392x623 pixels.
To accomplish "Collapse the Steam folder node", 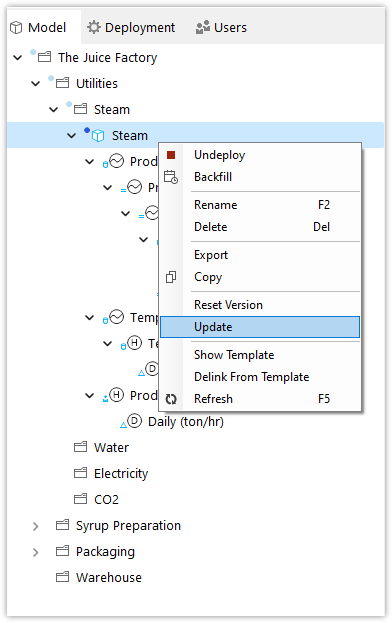I will point(54,109).
